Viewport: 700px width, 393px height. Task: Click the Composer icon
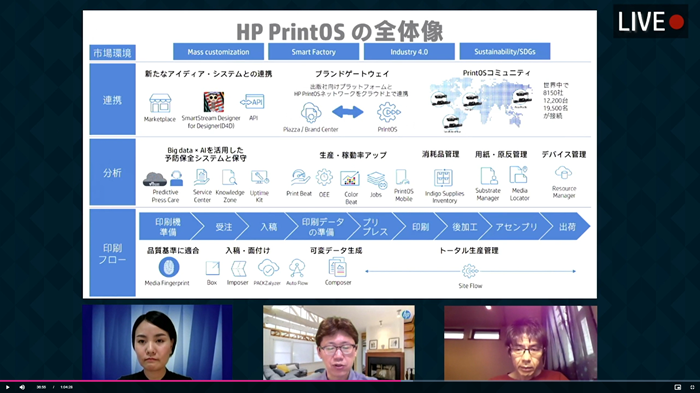pyautogui.click(x=338, y=268)
